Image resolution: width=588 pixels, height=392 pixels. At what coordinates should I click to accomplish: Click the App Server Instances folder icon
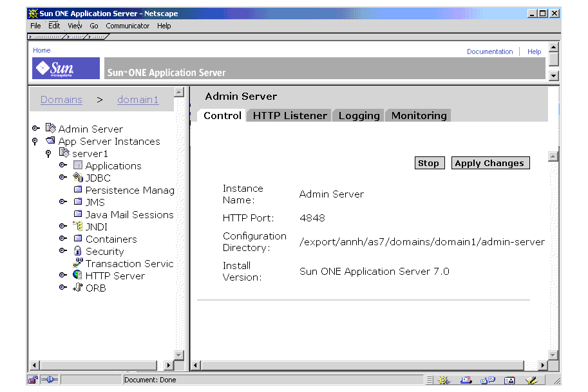point(50,140)
